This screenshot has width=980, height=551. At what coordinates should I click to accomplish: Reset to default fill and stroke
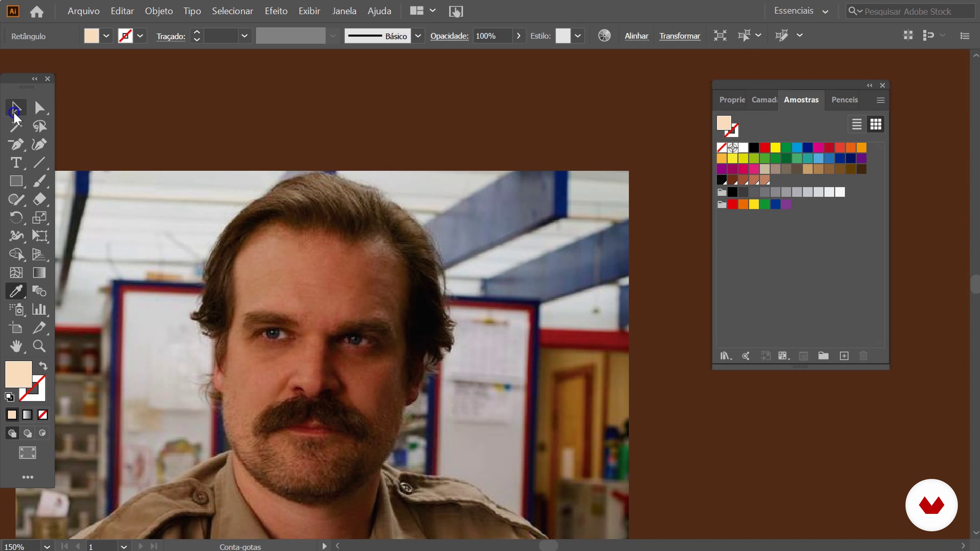(x=9, y=397)
